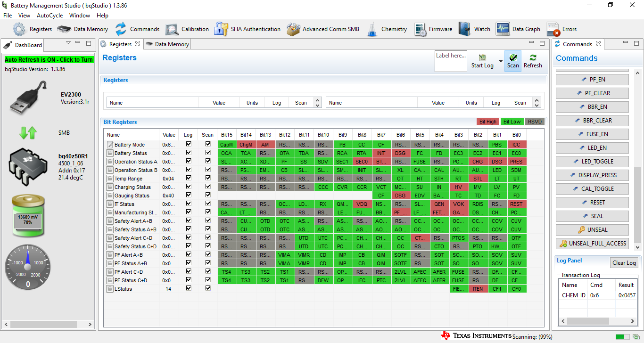Image resolution: width=644 pixels, height=343 pixels.
Task: Open SHA Authentication
Action: pos(248,29)
